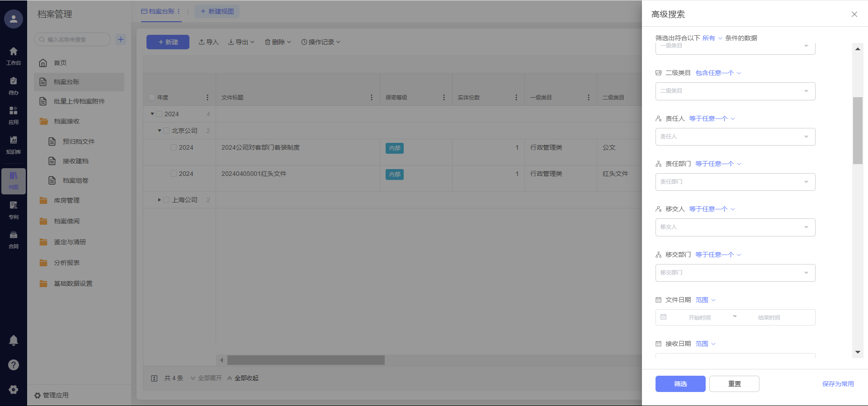Click the plus icon beside name search
868x406 pixels.
click(121, 39)
